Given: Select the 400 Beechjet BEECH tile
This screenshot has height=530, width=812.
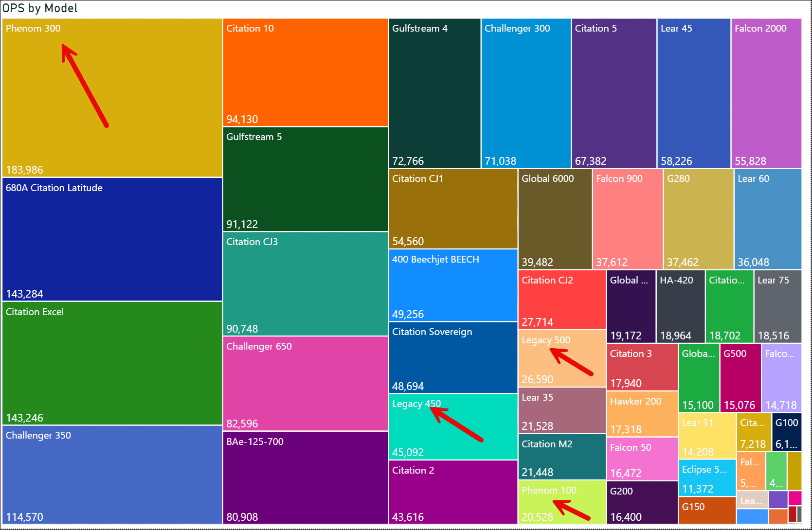Looking at the screenshot, I should (452, 285).
